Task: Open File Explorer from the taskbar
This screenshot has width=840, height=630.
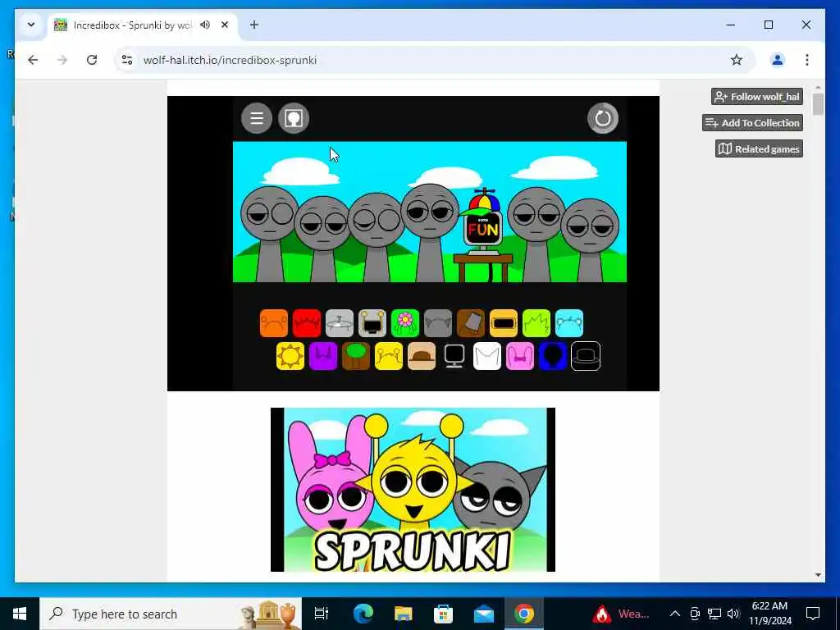Action: (404, 614)
